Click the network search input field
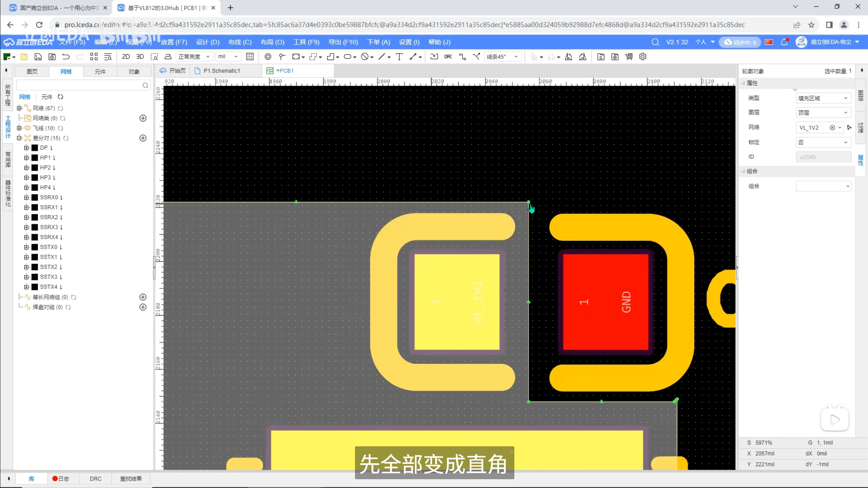The width and height of the screenshot is (868, 488). tap(80, 85)
